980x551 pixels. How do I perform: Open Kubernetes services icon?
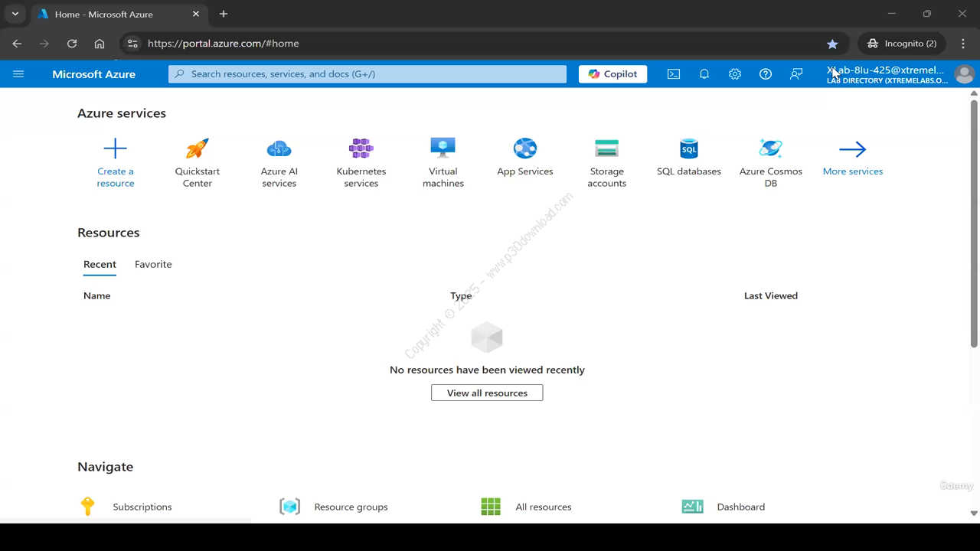(x=361, y=148)
